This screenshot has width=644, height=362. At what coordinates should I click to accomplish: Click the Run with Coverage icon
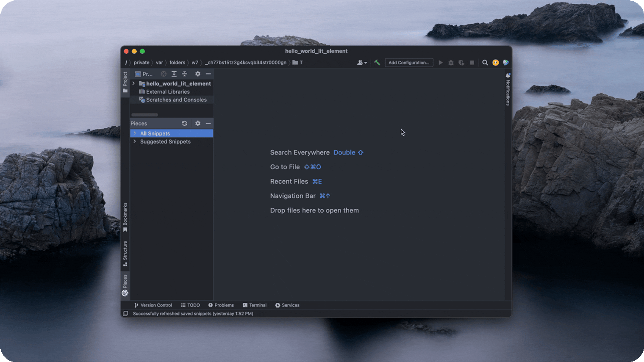coord(461,63)
